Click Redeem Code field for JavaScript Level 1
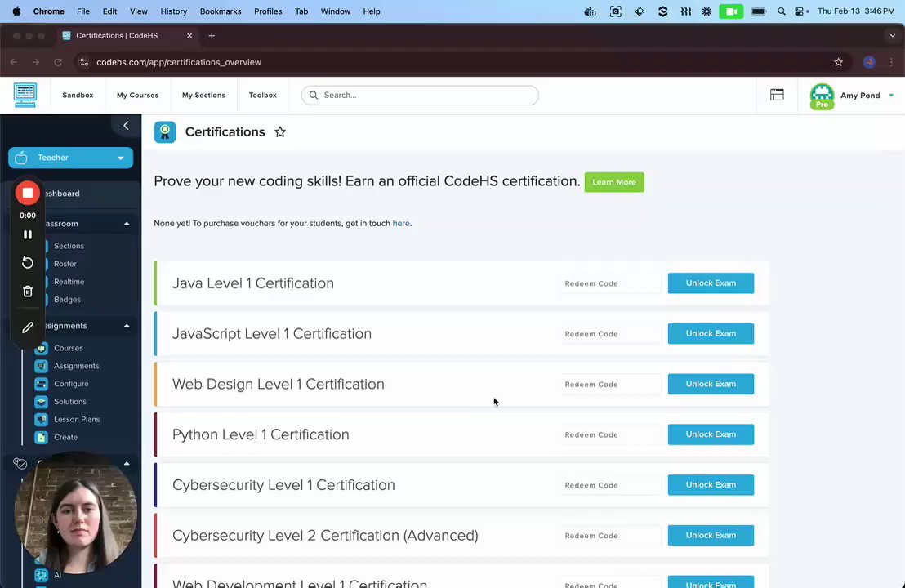 (609, 334)
